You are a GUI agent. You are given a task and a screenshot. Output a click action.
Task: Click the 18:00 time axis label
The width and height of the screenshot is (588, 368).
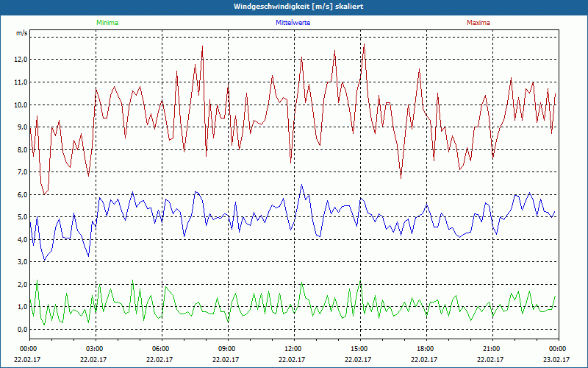(x=426, y=349)
